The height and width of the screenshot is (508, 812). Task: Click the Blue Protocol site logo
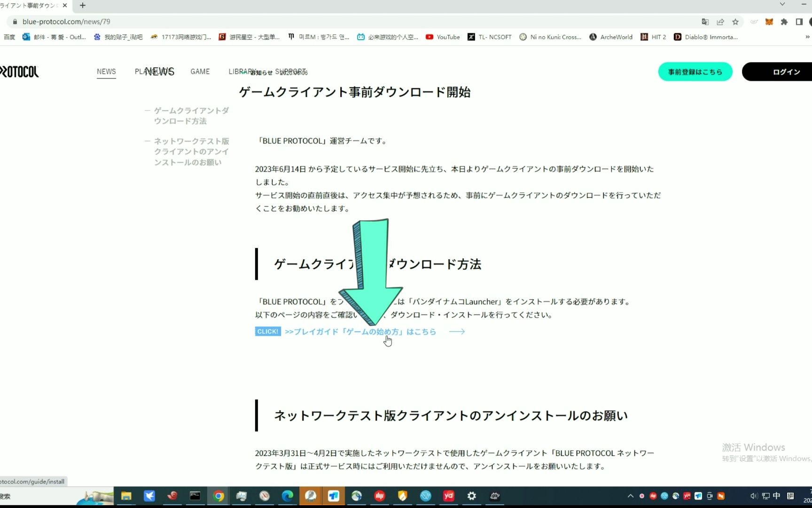(19, 71)
